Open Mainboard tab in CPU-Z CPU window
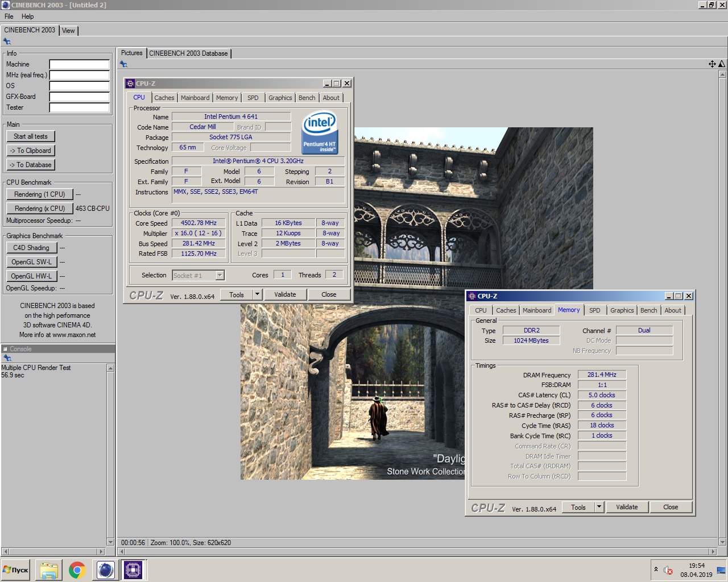The image size is (728, 582). click(195, 98)
